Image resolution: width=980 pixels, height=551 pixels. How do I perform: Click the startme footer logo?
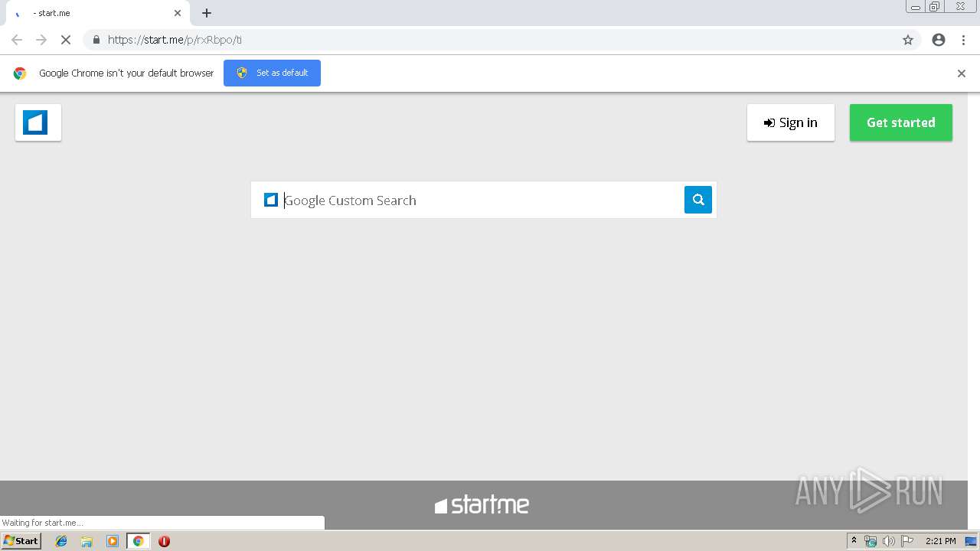[x=482, y=505]
